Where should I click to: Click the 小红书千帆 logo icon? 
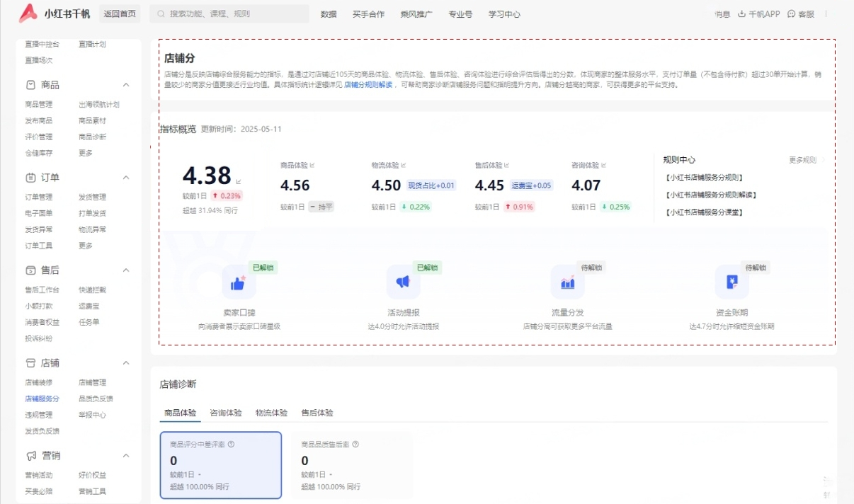(x=28, y=13)
